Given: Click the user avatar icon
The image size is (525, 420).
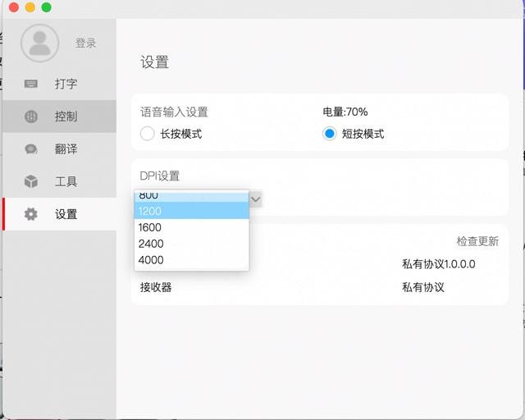Looking at the screenshot, I should (39, 43).
